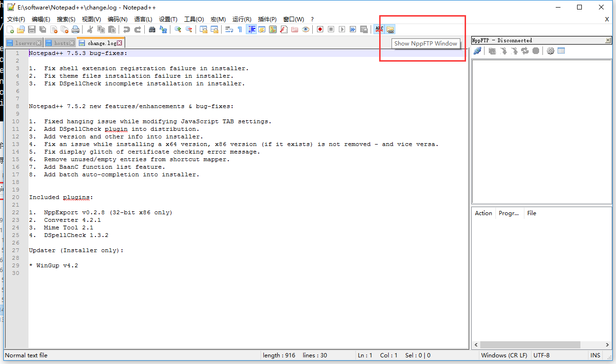Click the Redo arrow icon
616x364 pixels.
click(x=138, y=29)
